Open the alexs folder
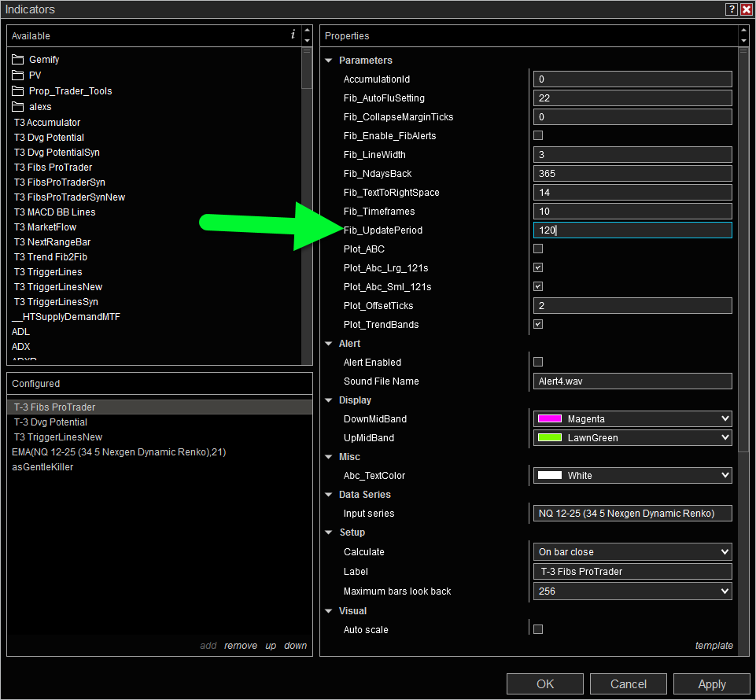This screenshot has width=756, height=700. (40, 107)
